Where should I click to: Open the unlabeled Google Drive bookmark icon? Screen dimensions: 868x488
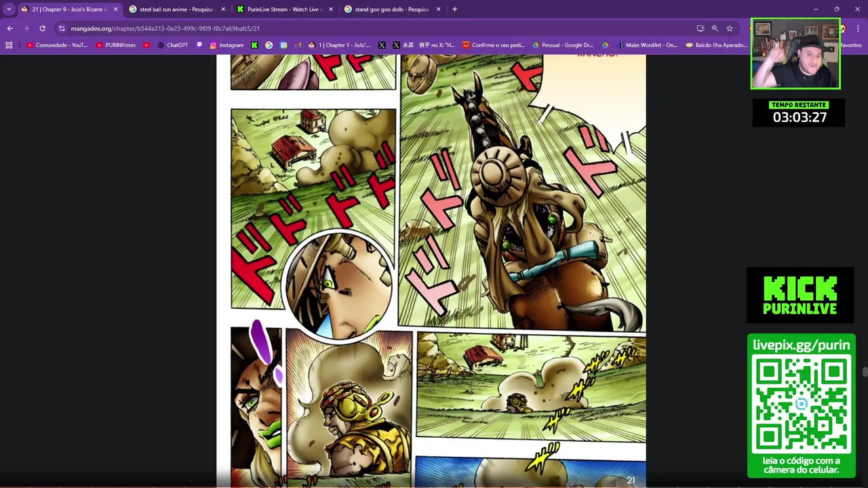[606, 45]
